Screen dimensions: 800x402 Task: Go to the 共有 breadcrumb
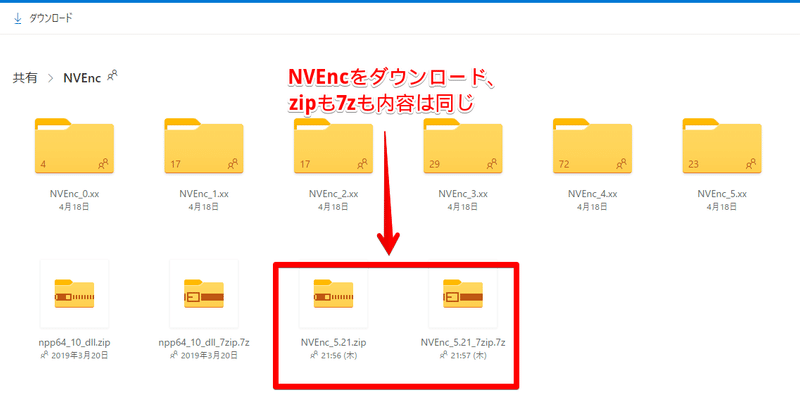[x=25, y=78]
